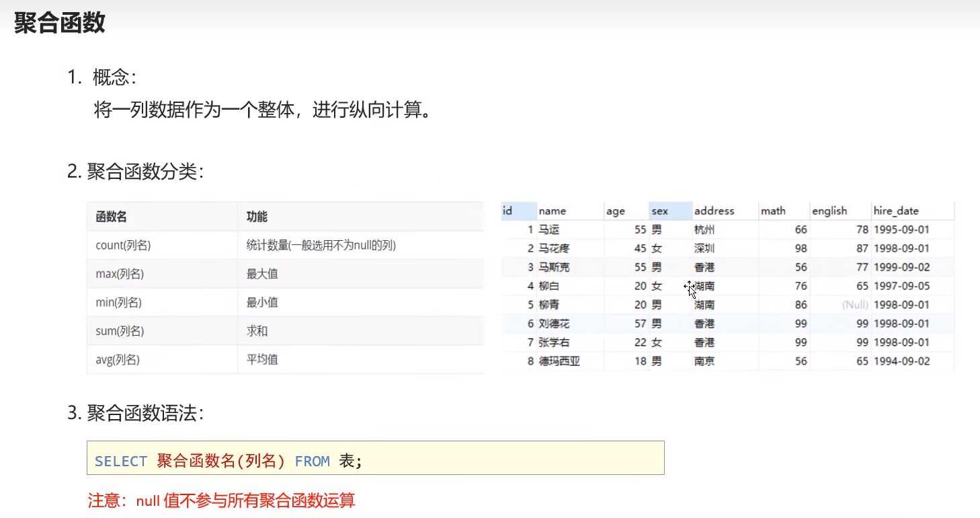Select the avg(列名) function entry

click(118, 359)
